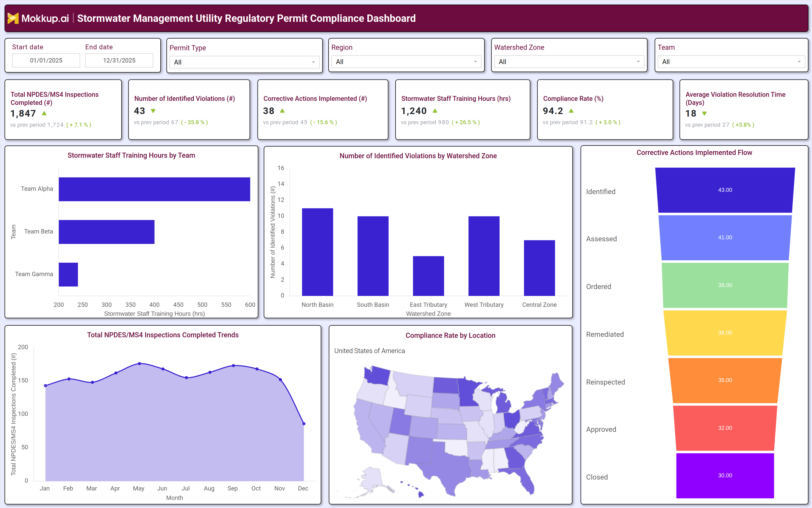
Task: Open the Region dropdown
Action: click(x=406, y=62)
